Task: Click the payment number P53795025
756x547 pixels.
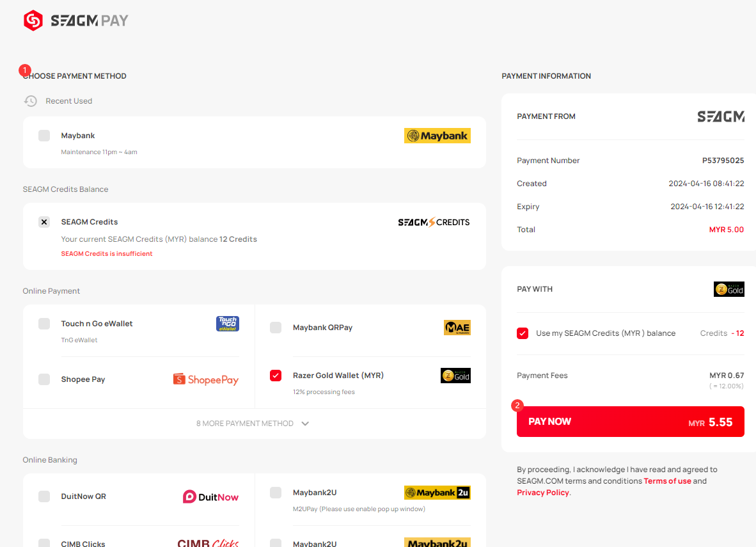Action: [723, 161]
